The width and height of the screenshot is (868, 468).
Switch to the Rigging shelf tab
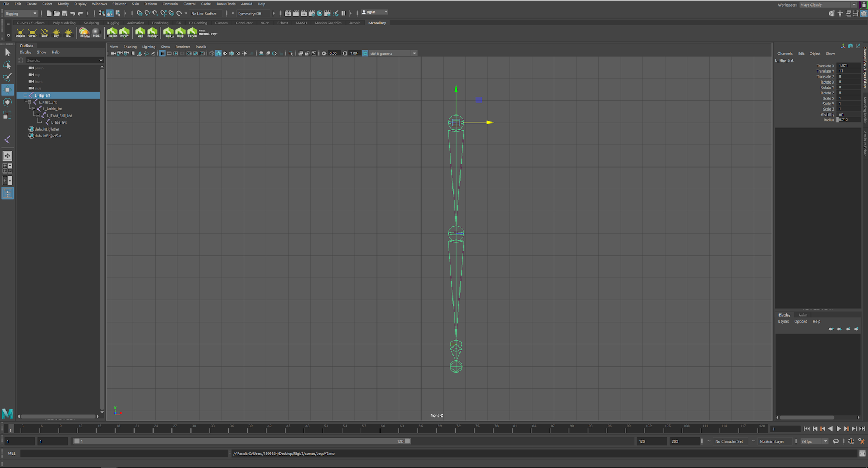113,23
